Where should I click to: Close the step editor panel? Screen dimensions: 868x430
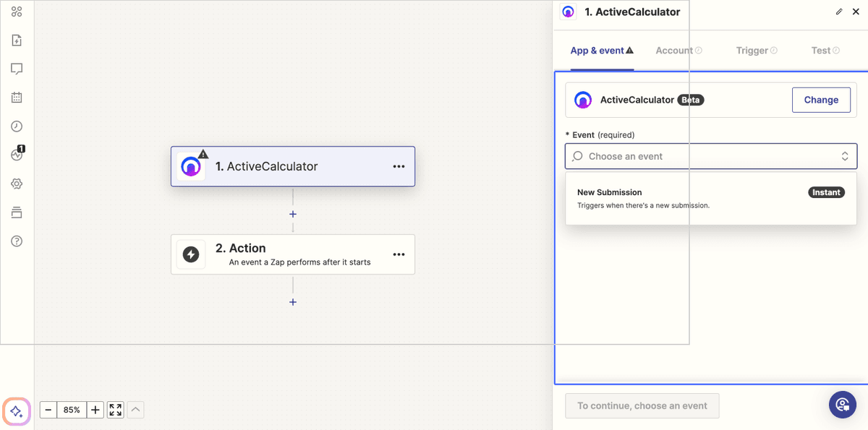pos(856,12)
